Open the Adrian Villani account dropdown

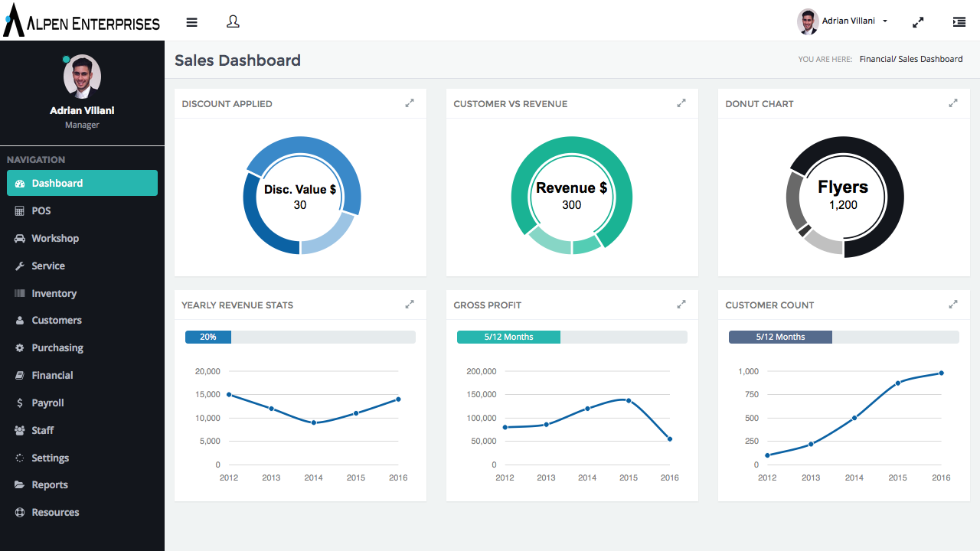tap(844, 21)
